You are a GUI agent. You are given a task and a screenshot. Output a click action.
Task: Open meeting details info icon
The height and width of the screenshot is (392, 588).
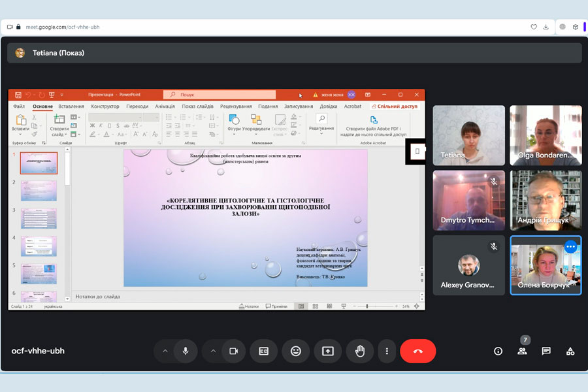pos(498,351)
